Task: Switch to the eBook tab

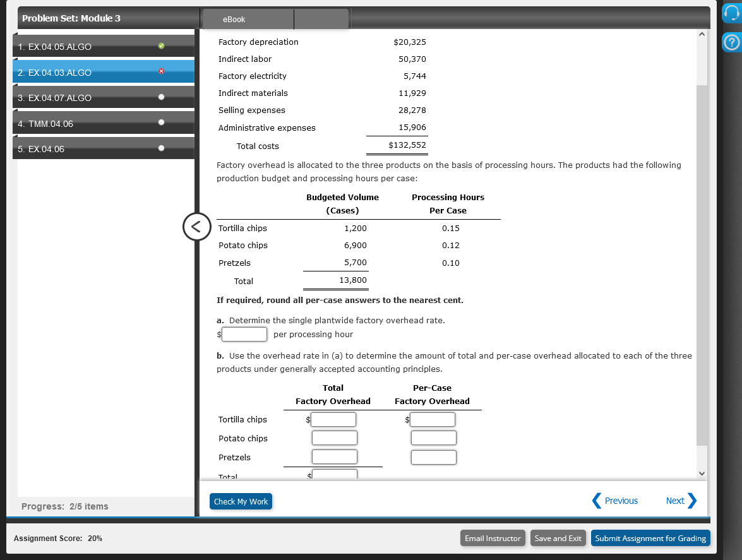Action: tap(248, 20)
